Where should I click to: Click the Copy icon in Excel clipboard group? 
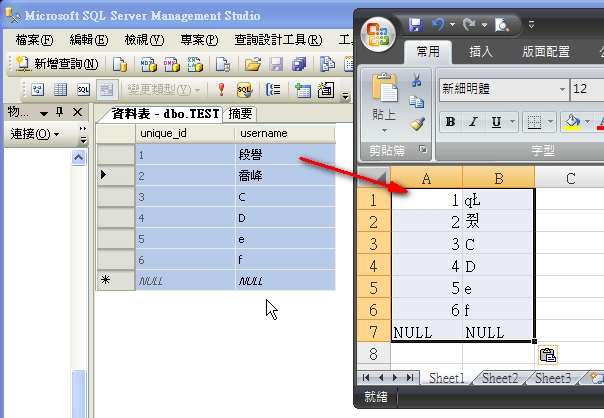416,102
